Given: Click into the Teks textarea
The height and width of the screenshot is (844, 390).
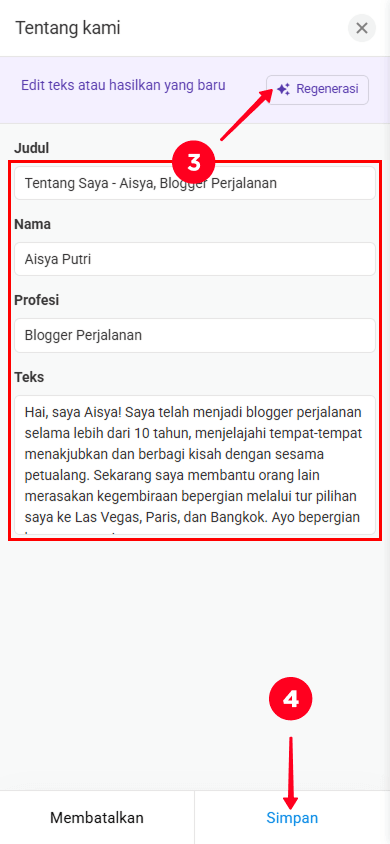Looking at the screenshot, I should (x=195, y=465).
